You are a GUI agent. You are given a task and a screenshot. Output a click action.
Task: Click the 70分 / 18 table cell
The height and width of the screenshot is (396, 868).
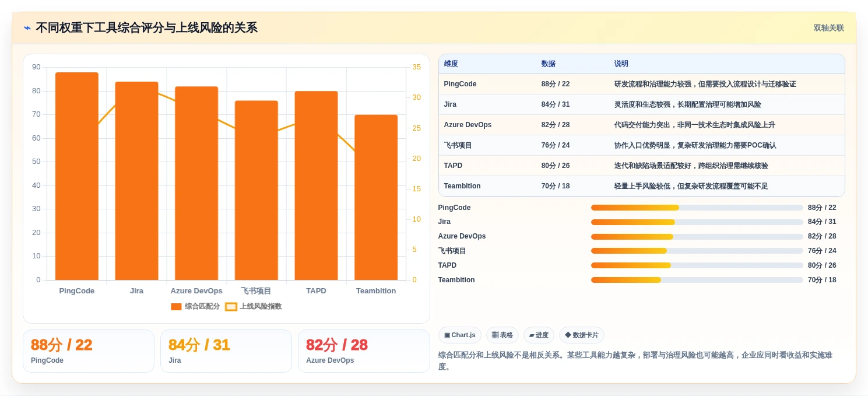coord(556,186)
